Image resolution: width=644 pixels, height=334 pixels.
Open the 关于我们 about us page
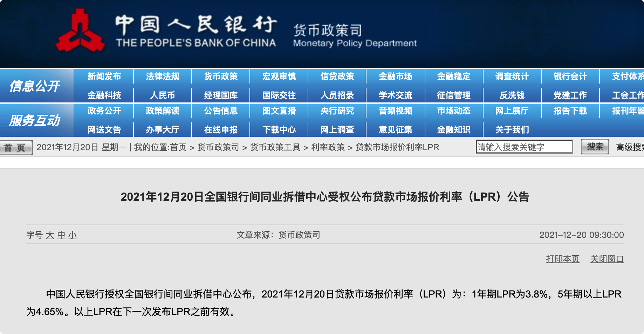pyautogui.click(x=512, y=130)
